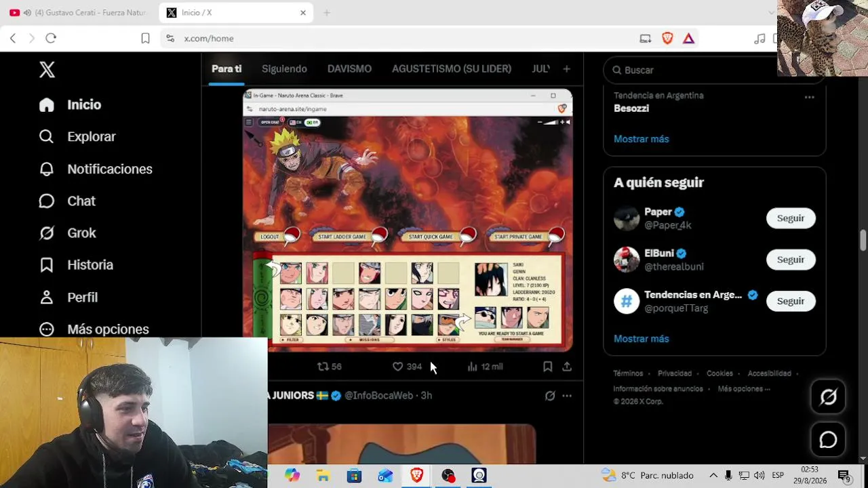Open the Accesibilidad footer link
Screen dimensions: 868x488
769,373
